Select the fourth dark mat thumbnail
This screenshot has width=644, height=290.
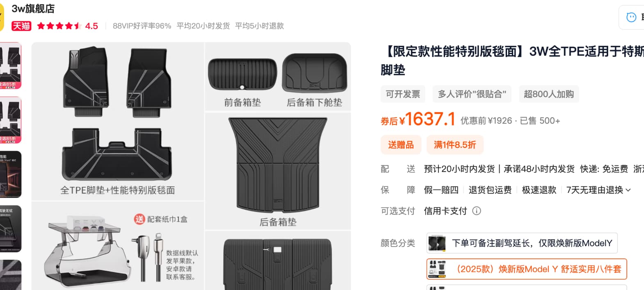click(11, 229)
